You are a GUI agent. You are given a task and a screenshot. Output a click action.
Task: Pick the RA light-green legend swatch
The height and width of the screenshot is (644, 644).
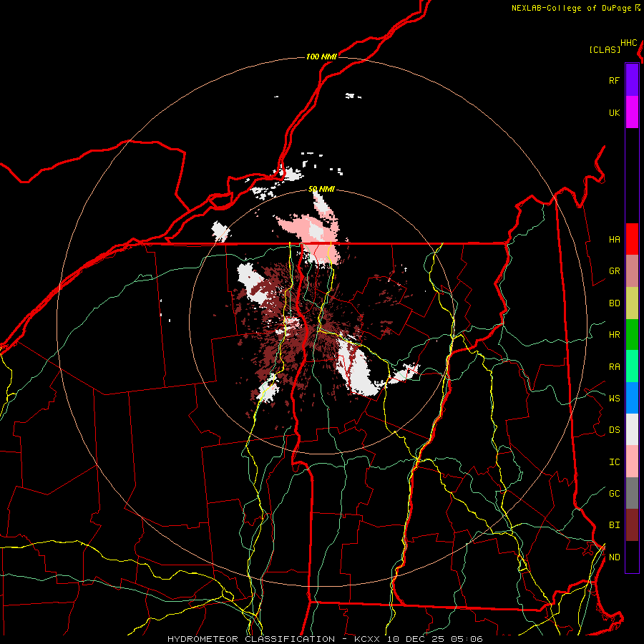pos(632,366)
